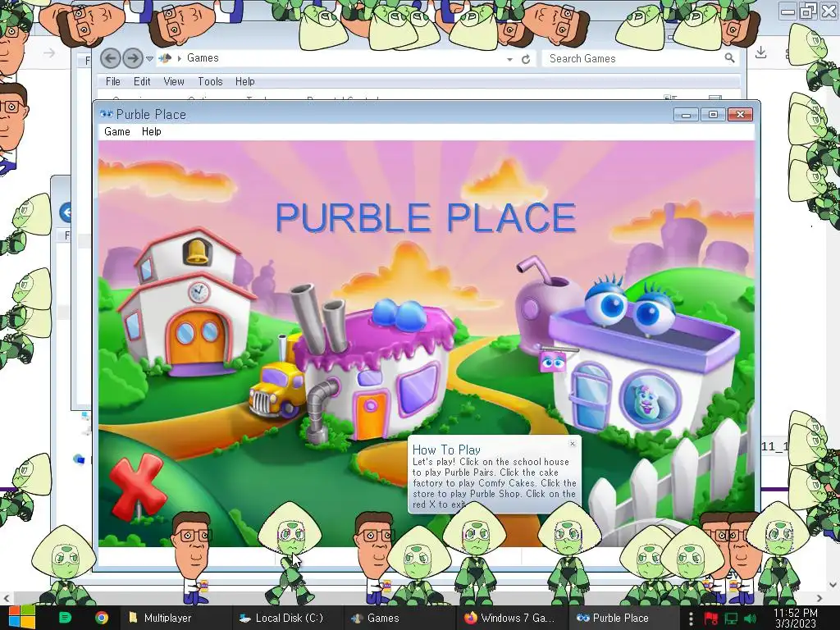The height and width of the screenshot is (630, 840).
Task: Click the scroll left arrow at bottom
Action: pos(6,598)
